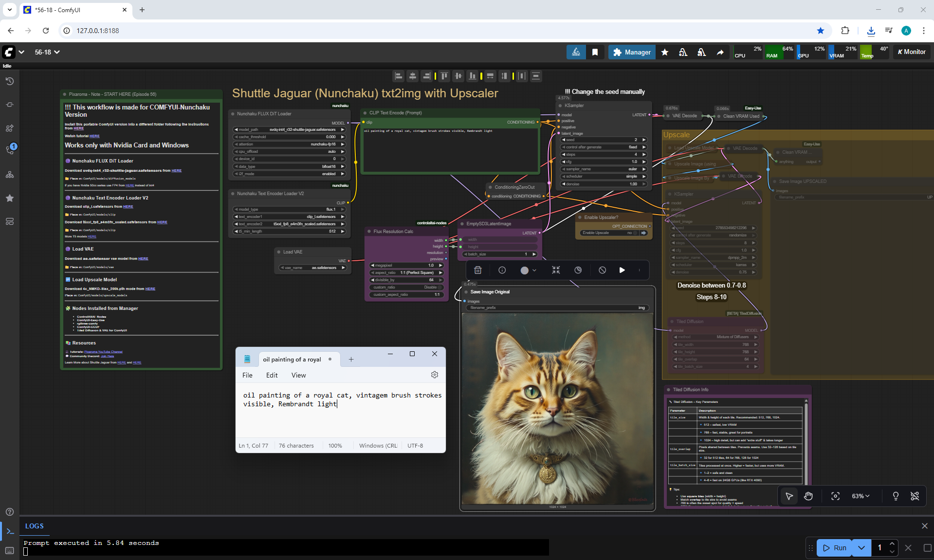Viewport: 934px width, 560px height.
Task: Toggle link visibility icon
Action: click(x=915, y=496)
